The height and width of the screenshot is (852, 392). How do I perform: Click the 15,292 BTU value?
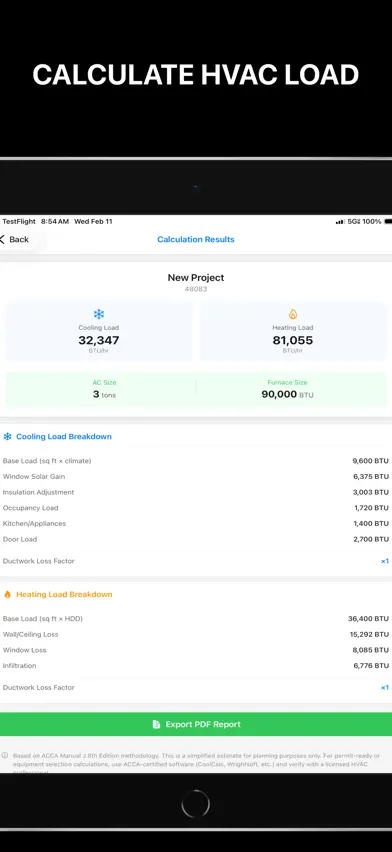369,634
